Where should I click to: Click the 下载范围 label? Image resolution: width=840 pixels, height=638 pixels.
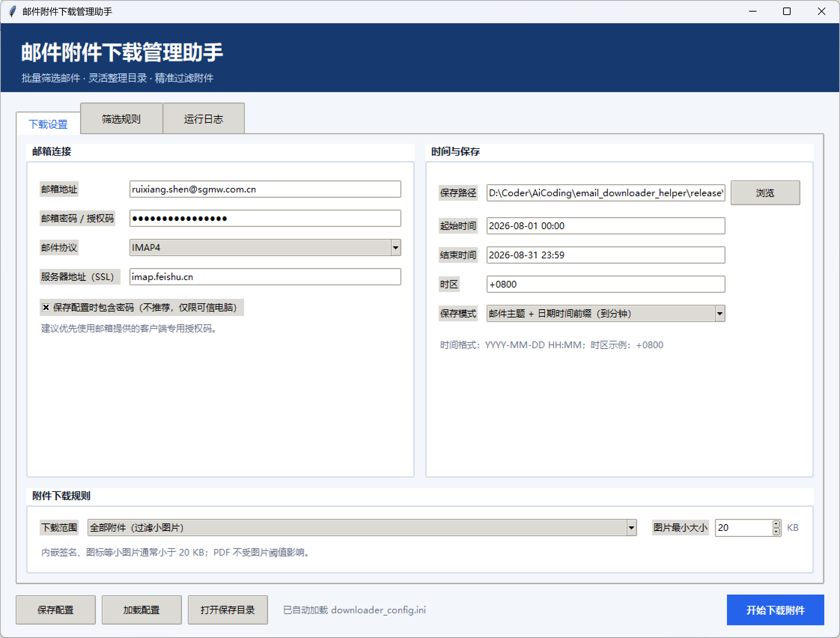pos(59,528)
